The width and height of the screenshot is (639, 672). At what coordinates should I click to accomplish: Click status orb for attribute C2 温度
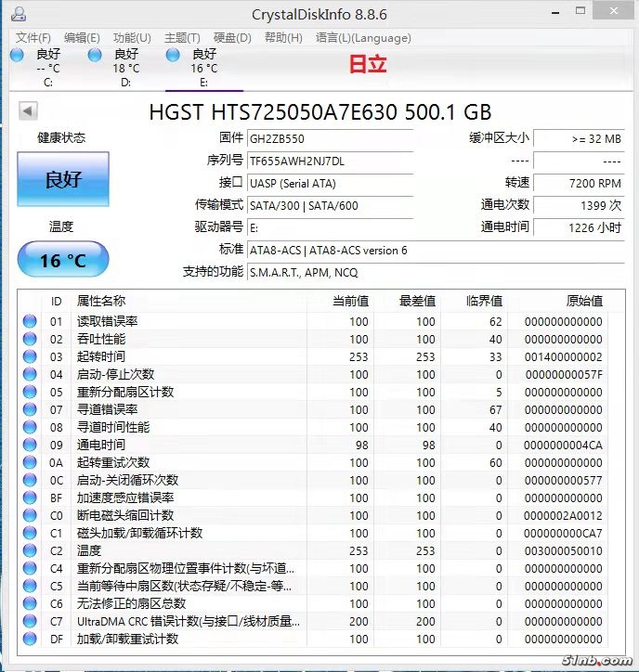point(31,551)
